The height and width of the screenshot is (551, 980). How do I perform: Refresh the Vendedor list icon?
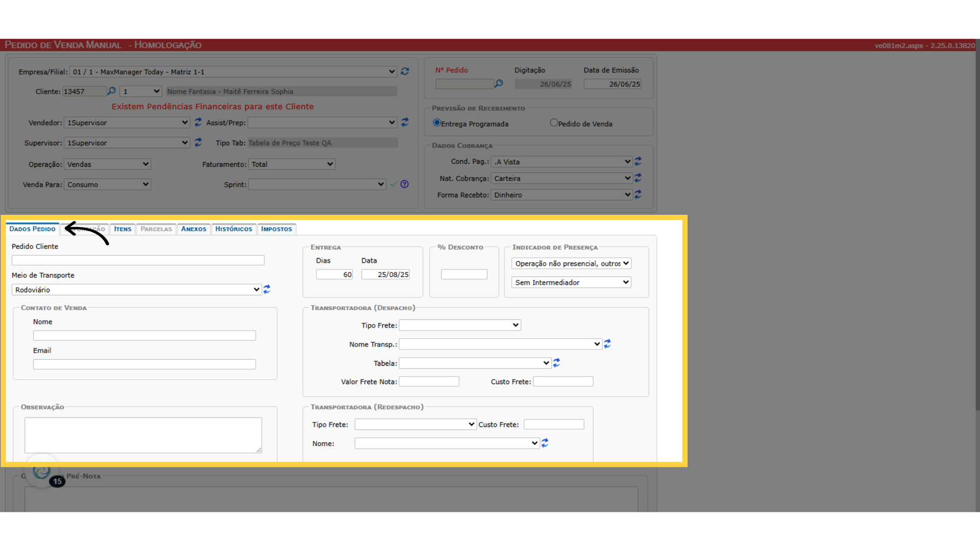[x=198, y=122]
